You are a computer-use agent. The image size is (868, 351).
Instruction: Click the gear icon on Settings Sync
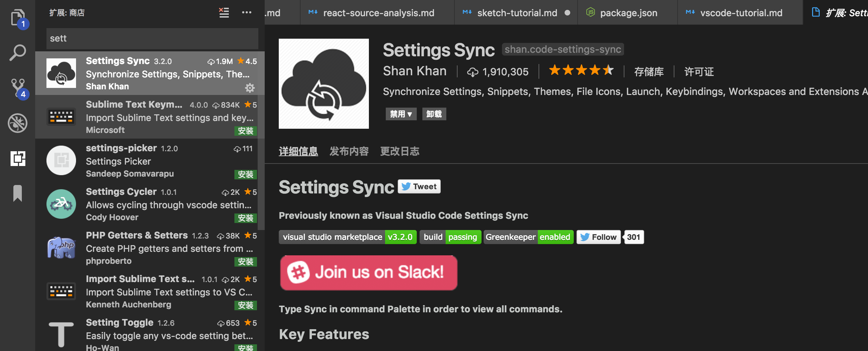point(250,88)
